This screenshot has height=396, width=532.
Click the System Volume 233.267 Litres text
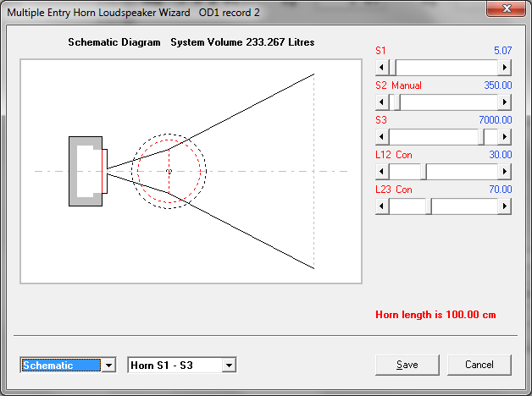pyautogui.click(x=242, y=42)
